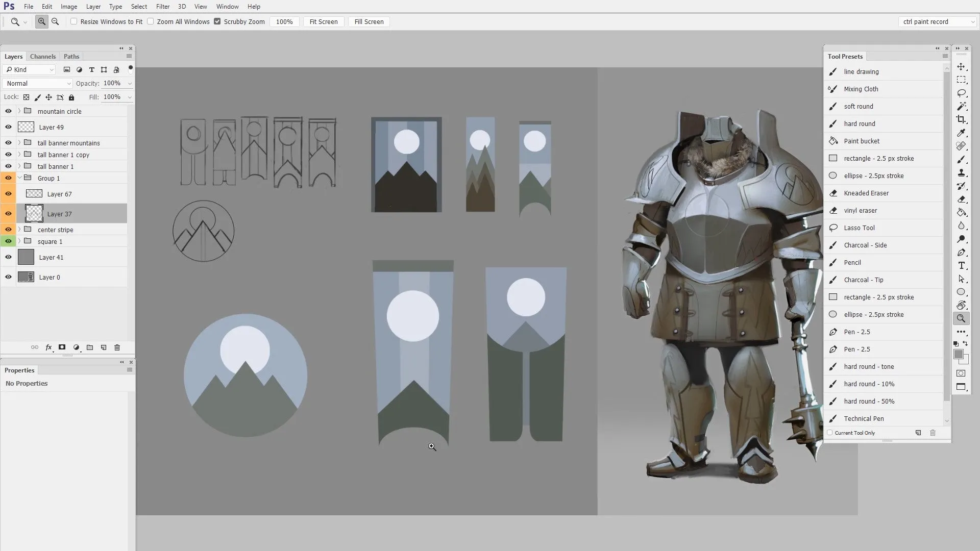The height and width of the screenshot is (551, 980).
Task: Select the Rectangular Marquee tool
Action: click(961, 80)
